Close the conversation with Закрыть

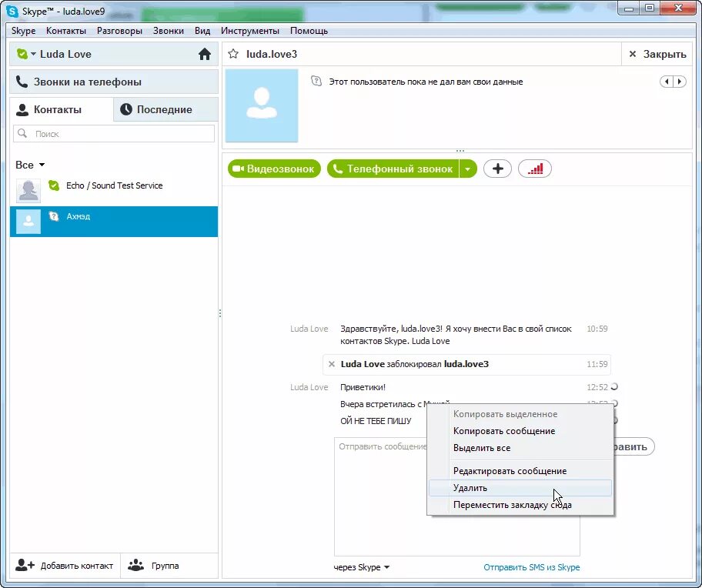[x=657, y=54]
